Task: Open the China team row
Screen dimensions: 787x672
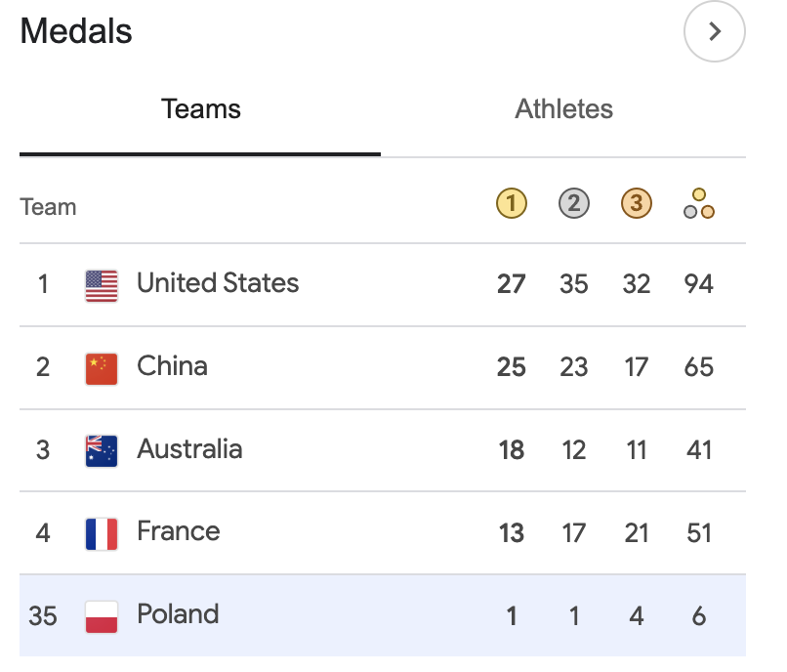Action: coord(383,367)
